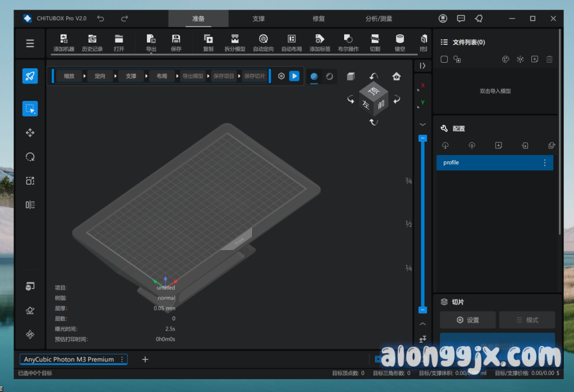Click the 缩放 scale workflow step button
This screenshot has height=392, width=574.
point(68,76)
